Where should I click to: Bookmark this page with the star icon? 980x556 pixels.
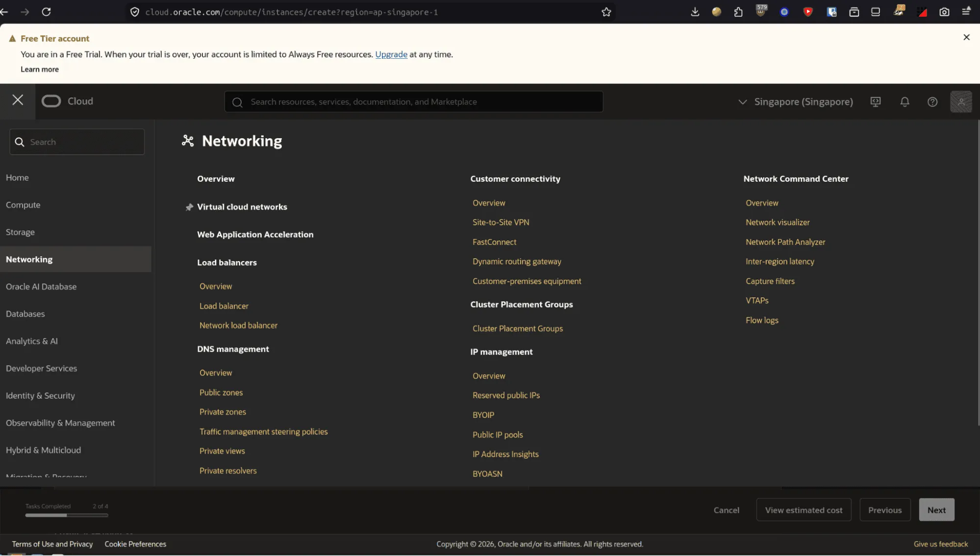pyautogui.click(x=606, y=12)
